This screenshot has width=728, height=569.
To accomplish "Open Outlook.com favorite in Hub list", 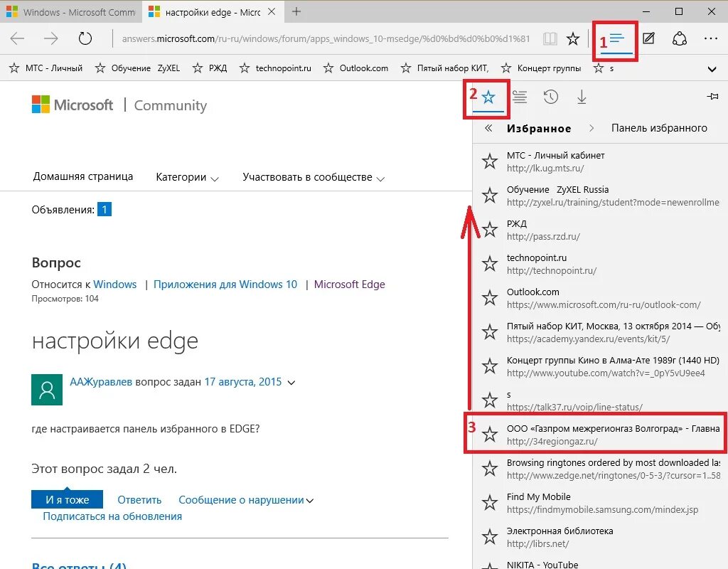I will [x=600, y=298].
